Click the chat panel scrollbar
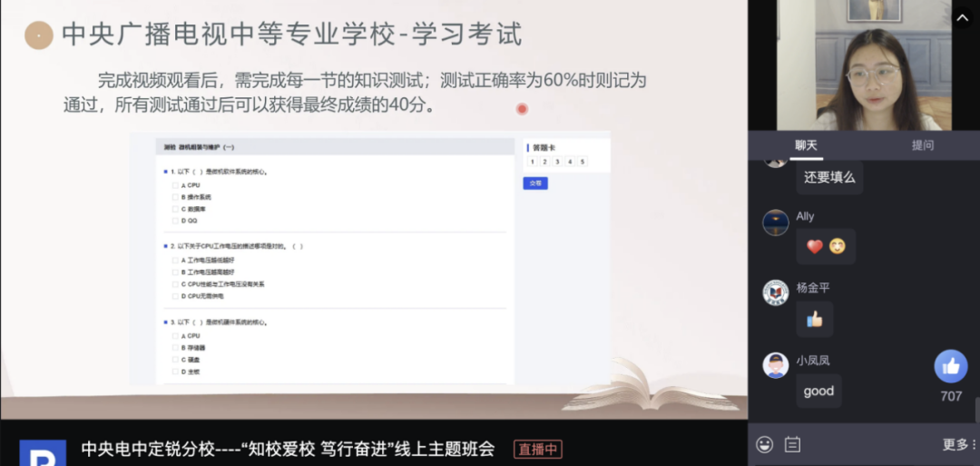 click(977, 410)
